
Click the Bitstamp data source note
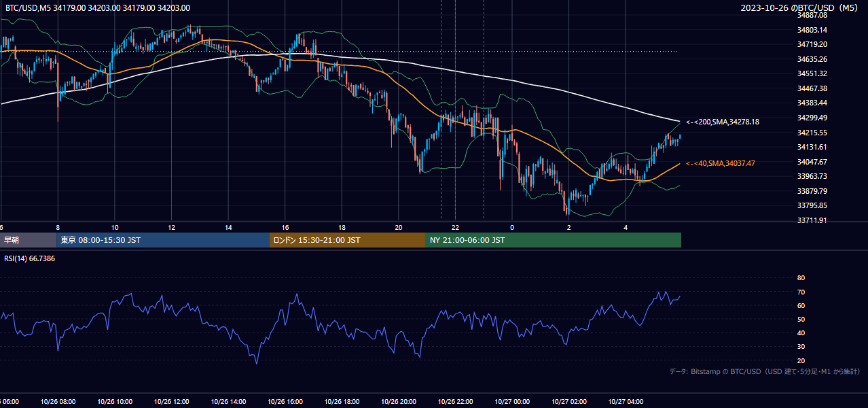pyautogui.click(x=765, y=371)
